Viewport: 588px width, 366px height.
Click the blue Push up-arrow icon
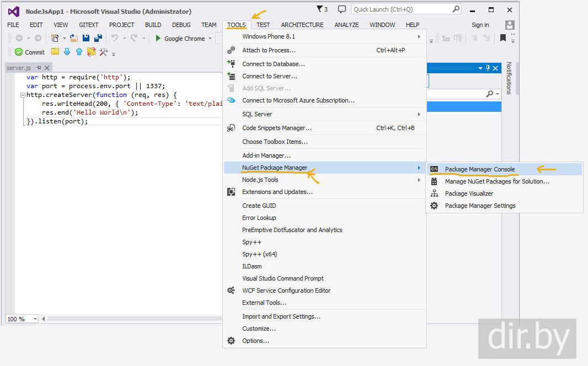click(79, 52)
